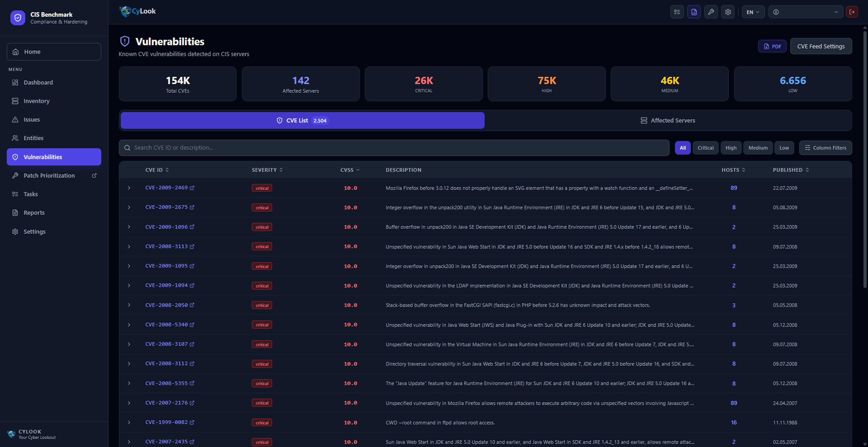868x447 pixels.
Task: Open Patch Prioritization in sidebar
Action: (x=54, y=176)
